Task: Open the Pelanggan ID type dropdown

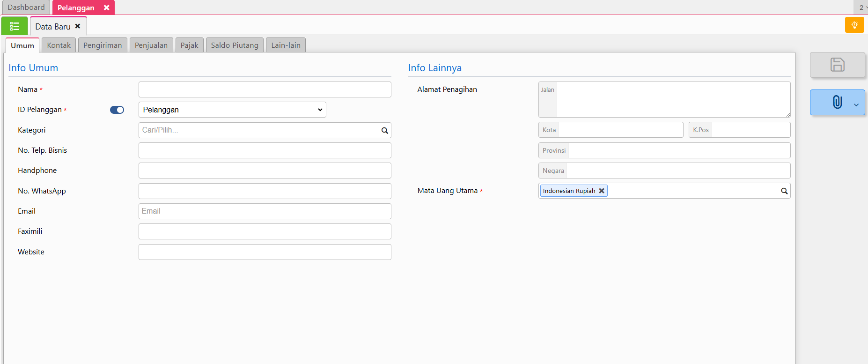Action: coord(232,110)
